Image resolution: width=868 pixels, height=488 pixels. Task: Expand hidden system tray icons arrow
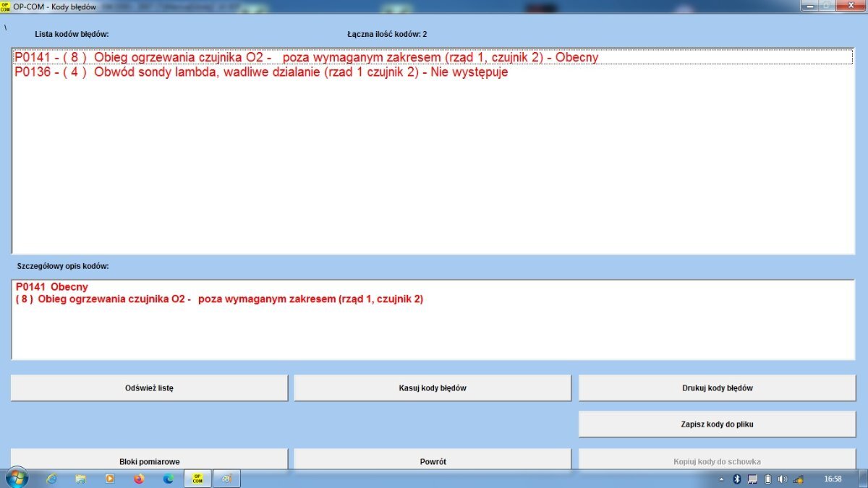pos(720,479)
